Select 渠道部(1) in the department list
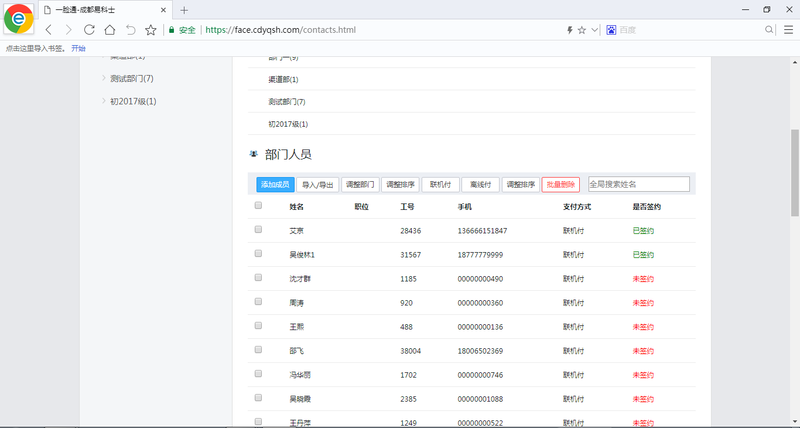The height and width of the screenshot is (428, 800). coord(283,79)
